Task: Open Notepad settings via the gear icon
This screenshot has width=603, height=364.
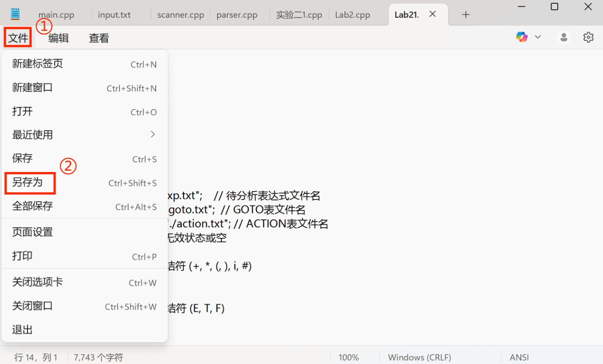Action: (x=588, y=37)
